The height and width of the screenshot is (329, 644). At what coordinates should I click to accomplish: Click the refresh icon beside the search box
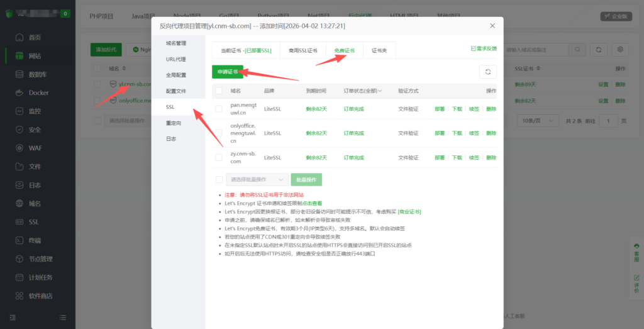599,49
